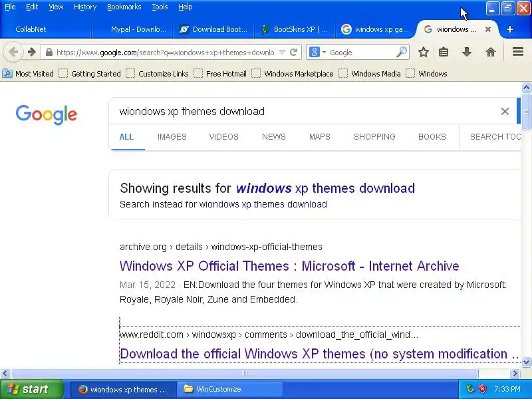Click vertical scrollbar down arrow
Screen dimensions: 532x399
[526, 362]
